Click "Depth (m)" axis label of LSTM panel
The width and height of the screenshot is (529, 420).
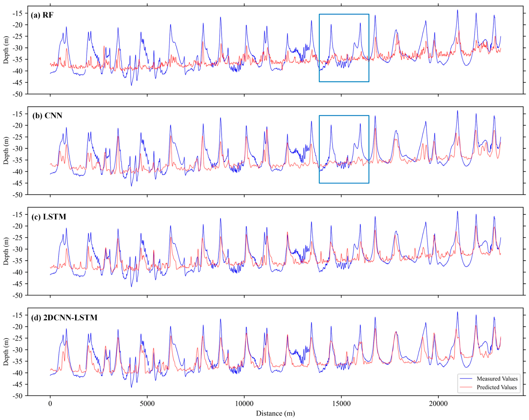tap(6, 251)
